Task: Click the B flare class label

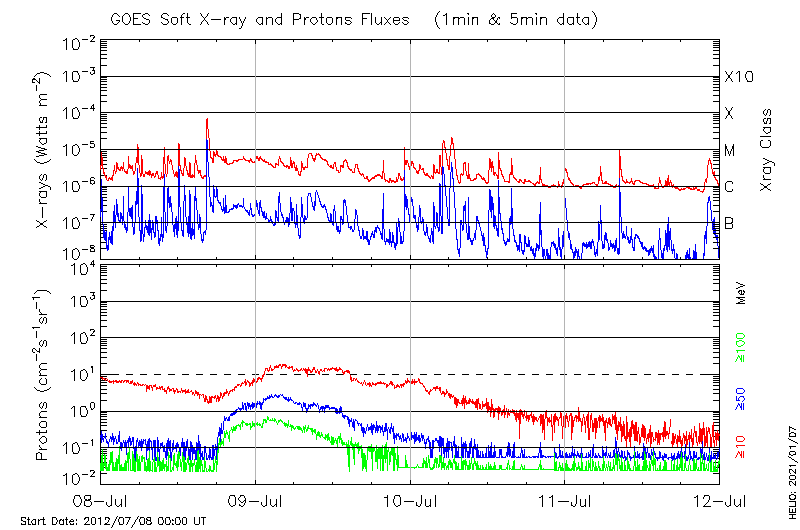Action: pos(729,223)
